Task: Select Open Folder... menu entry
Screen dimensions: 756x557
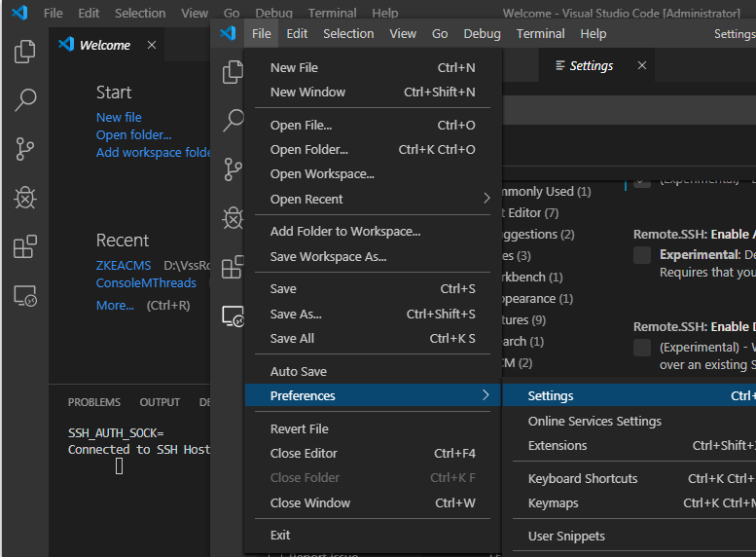Action: tap(373, 150)
